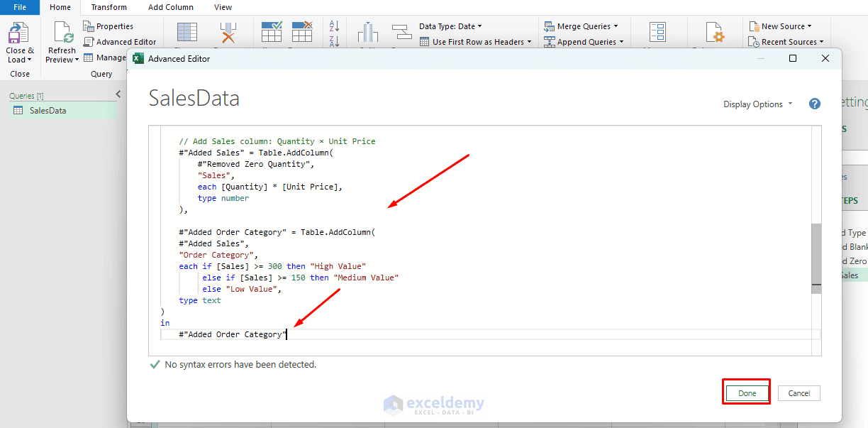Screen dimensions: 868x428
Task: Click the 'else "Low Value",' code line
Action: 242,289
